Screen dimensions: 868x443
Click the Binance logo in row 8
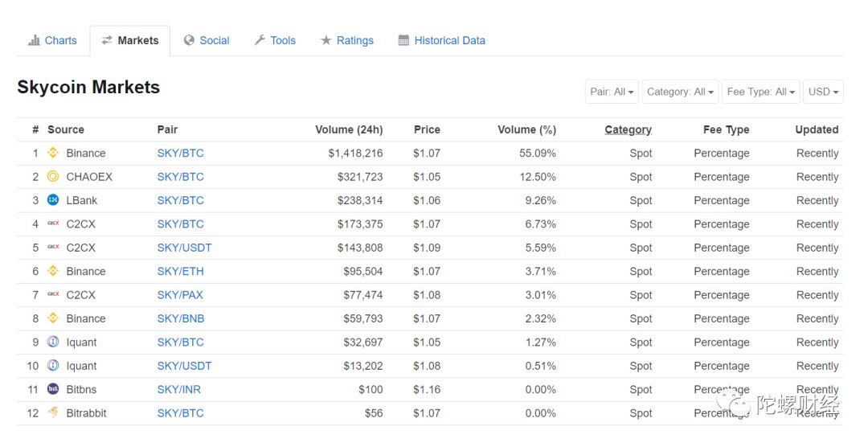[x=53, y=318]
